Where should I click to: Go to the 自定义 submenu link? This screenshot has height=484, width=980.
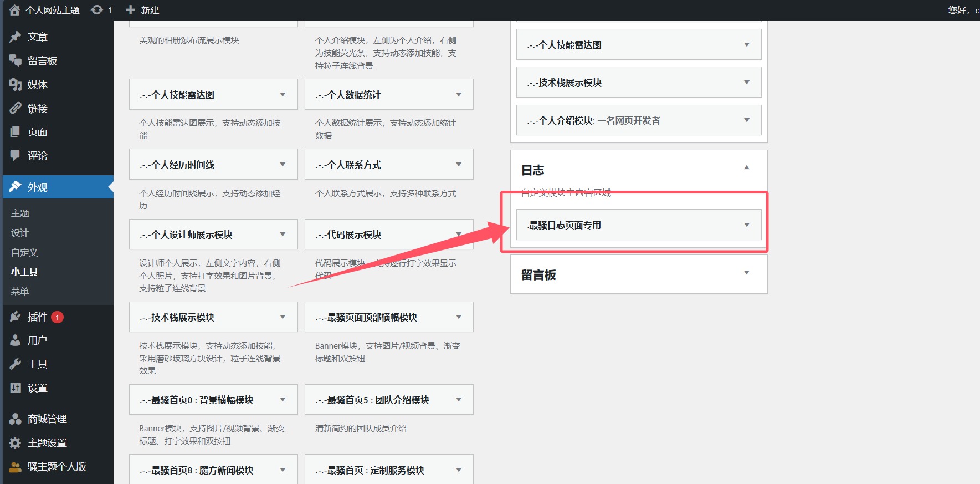24,252
